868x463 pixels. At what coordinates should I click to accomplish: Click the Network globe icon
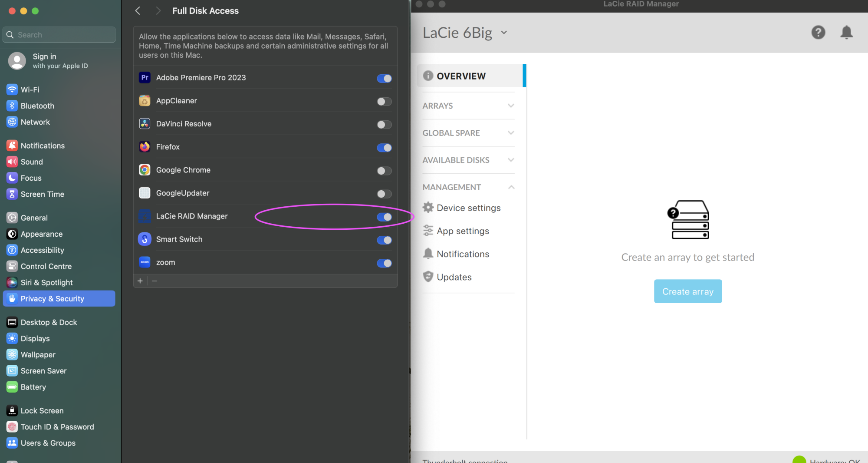pos(12,122)
